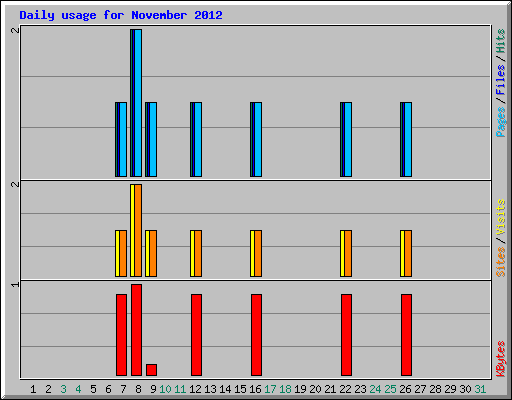512x400 pixels.
Task: Click green day label '17' on the x-axis
Action: (x=270, y=389)
